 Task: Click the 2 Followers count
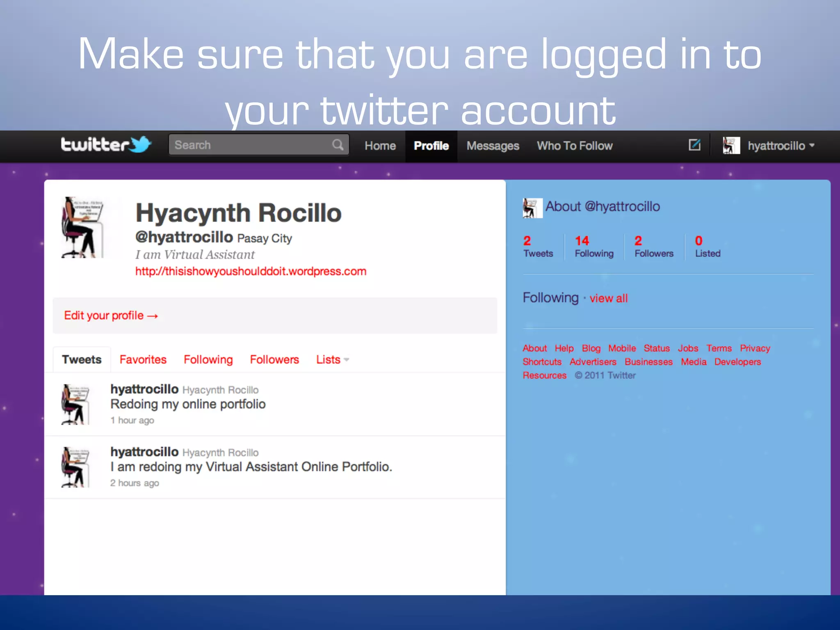point(654,247)
